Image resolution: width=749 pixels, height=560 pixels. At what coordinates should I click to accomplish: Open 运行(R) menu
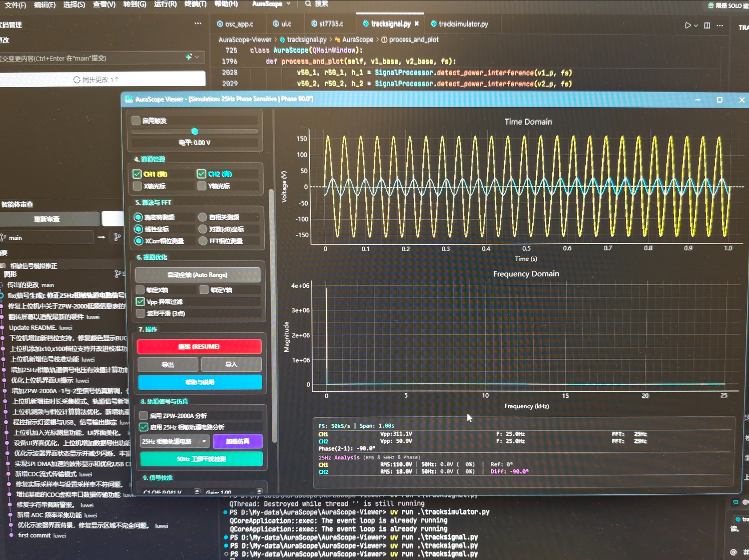[x=165, y=4]
